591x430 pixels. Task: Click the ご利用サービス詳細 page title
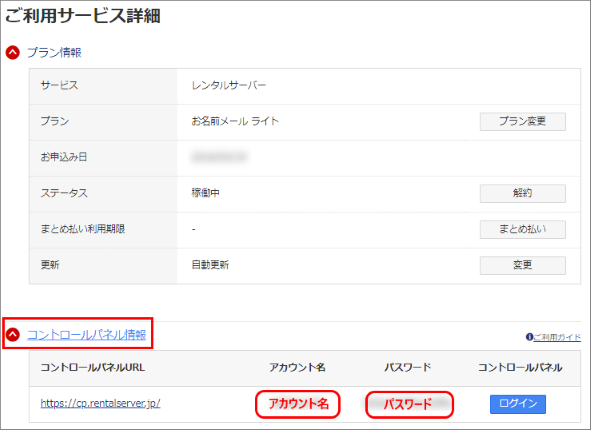point(83,16)
